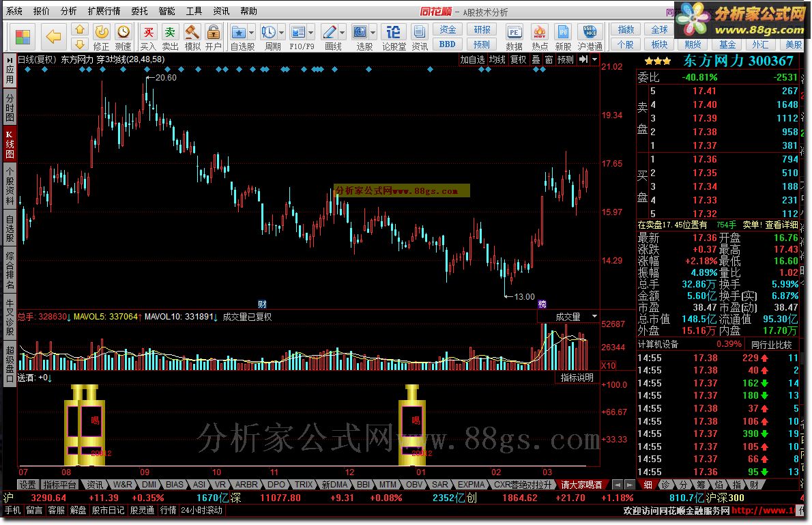Toggle 窗 multi-window mode
The image size is (812, 525).
click(x=549, y=59)
